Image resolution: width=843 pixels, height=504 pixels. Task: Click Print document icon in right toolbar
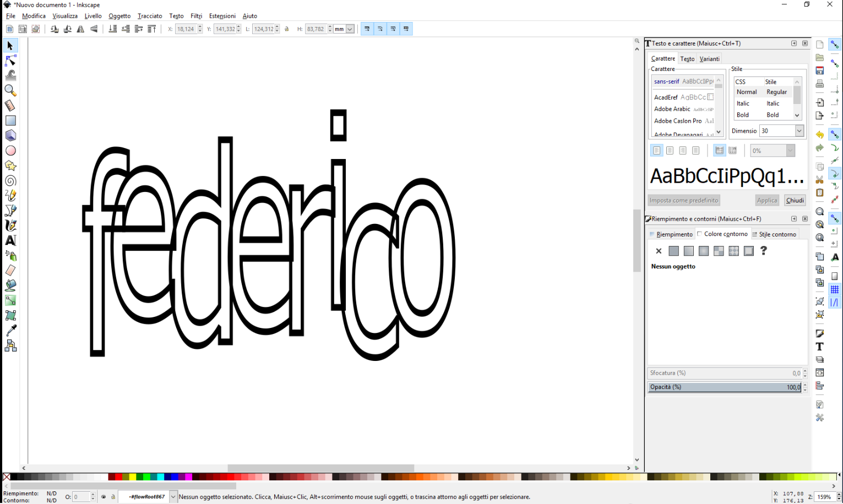[820, 84]
